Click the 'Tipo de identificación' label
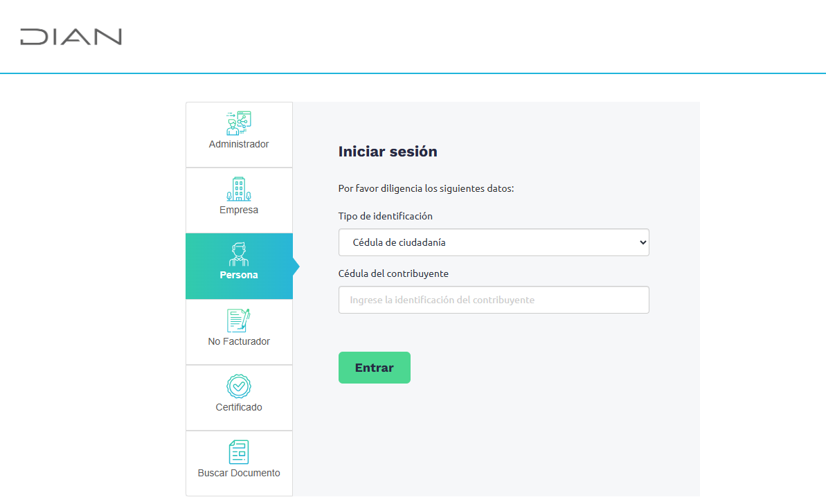The width and height of the screenshot is (826, 504). [385, 216]
